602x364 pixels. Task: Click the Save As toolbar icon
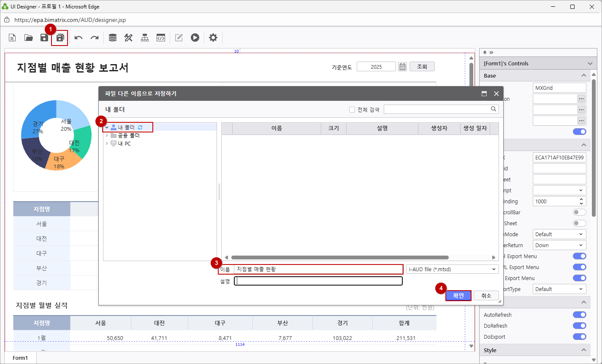coord(60,38)
